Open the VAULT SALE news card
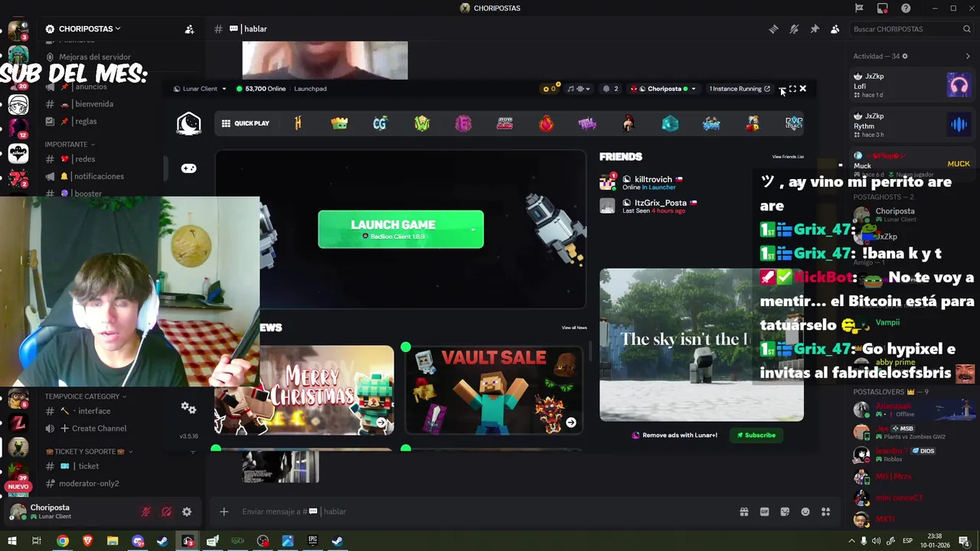The image size is (980, 551). 494,390
